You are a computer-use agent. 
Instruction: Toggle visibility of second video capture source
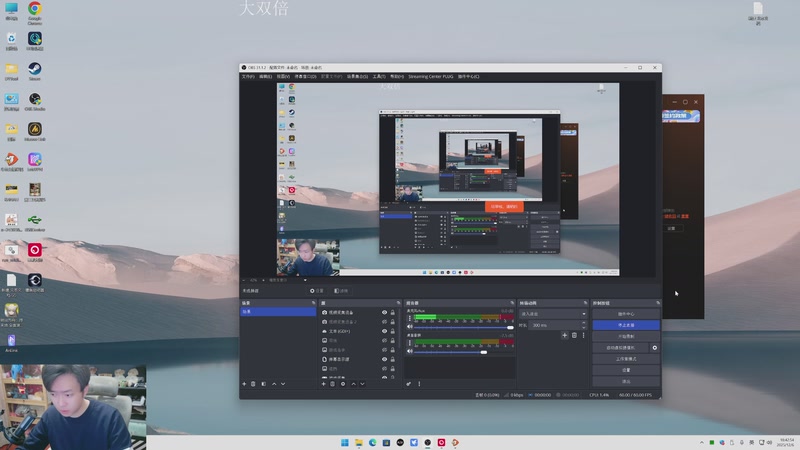(x=384, y=321)
